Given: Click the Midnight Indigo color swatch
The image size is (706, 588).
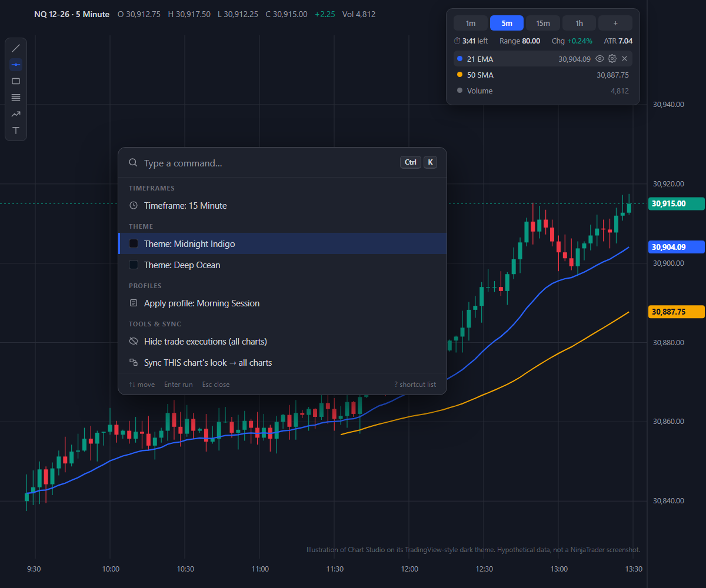Looking at the screenshot, I should [x=134, y=243].
